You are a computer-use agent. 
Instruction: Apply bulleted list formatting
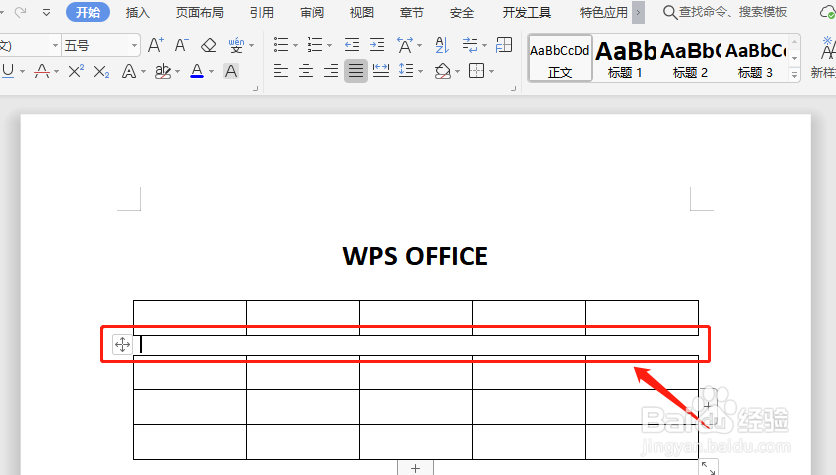(281, 45)
